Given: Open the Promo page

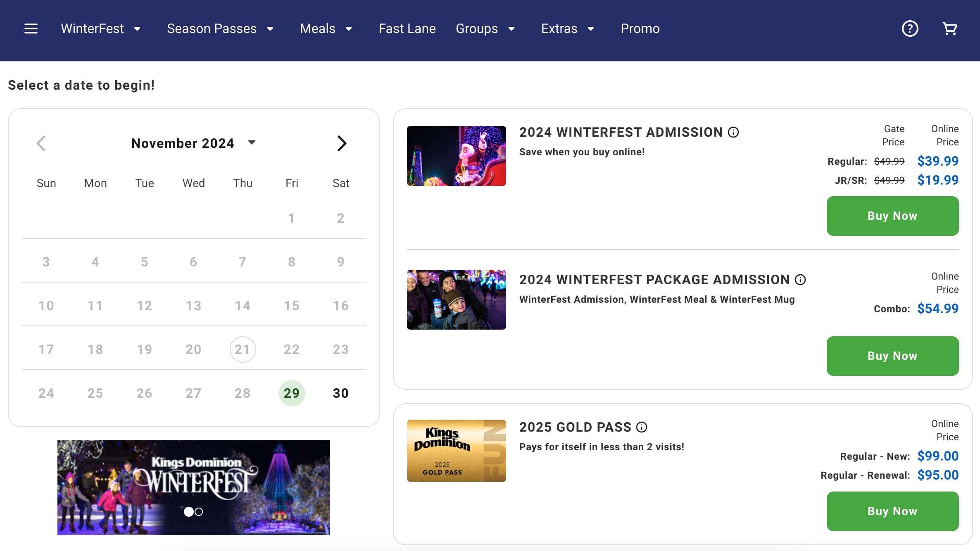Looking at the screenshot, I should (640, 28).
